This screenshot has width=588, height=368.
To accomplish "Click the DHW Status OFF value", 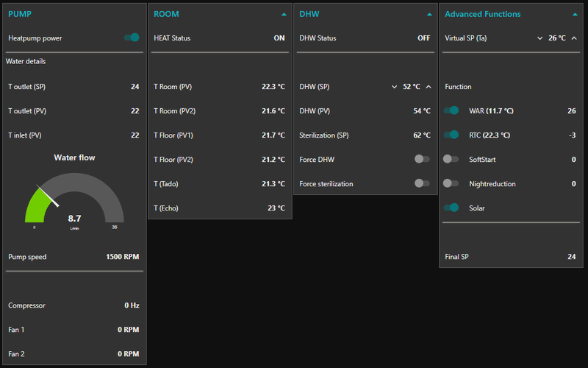I will (424, 38).
